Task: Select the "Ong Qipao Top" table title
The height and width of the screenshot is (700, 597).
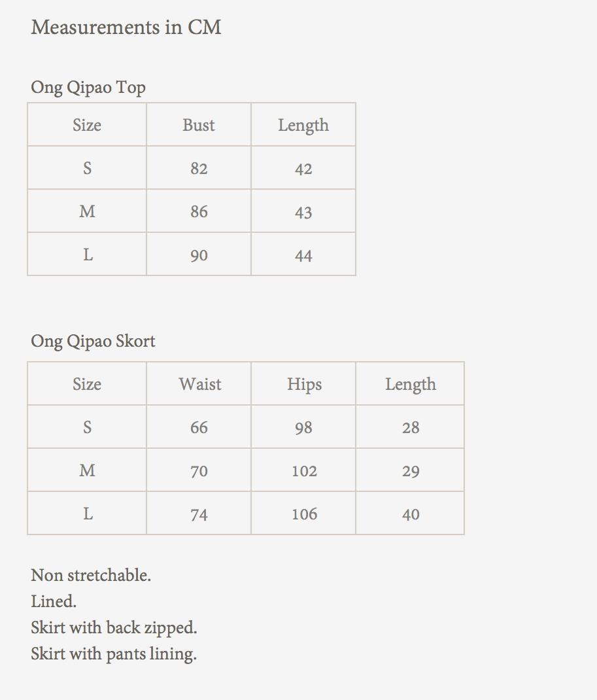Action: coord(88,87)
